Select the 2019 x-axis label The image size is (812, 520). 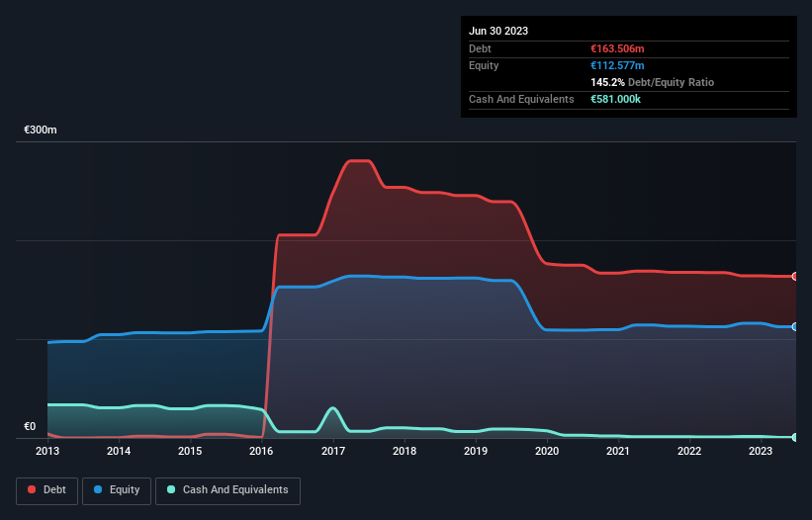476,451
